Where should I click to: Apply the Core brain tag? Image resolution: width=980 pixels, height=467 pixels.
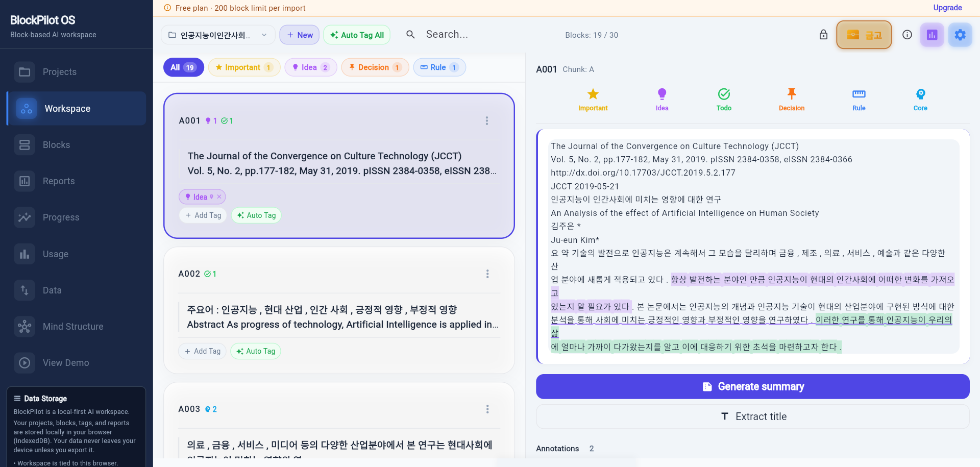tap(921, 99)
